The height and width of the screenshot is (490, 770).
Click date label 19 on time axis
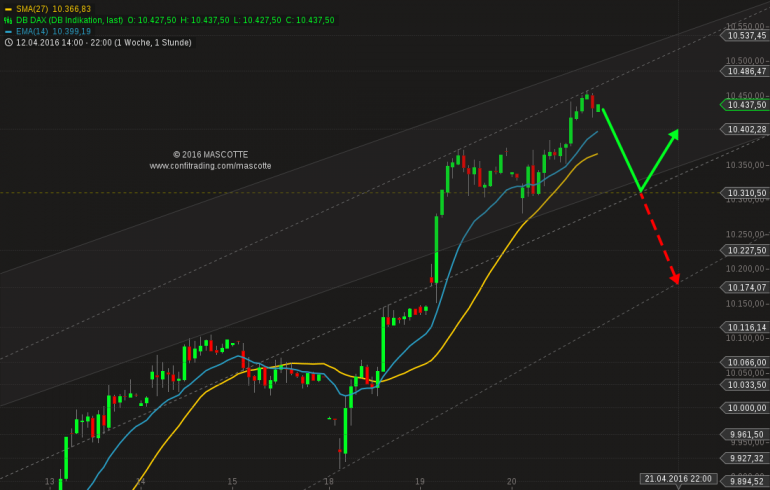tap(420, 482)
